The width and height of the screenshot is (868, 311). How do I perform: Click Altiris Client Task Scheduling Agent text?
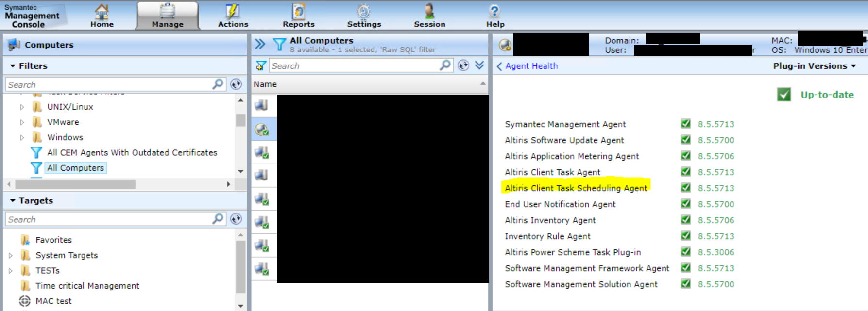coord(576,188)
